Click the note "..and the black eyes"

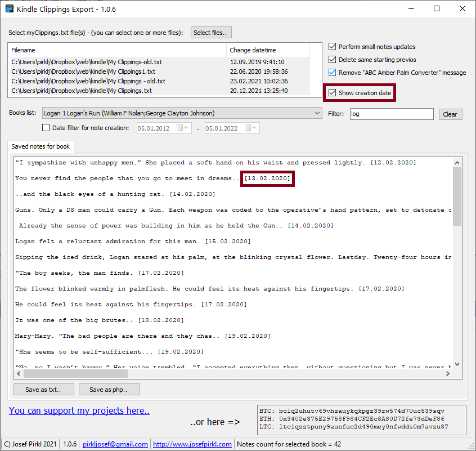(x=115, y=194)
